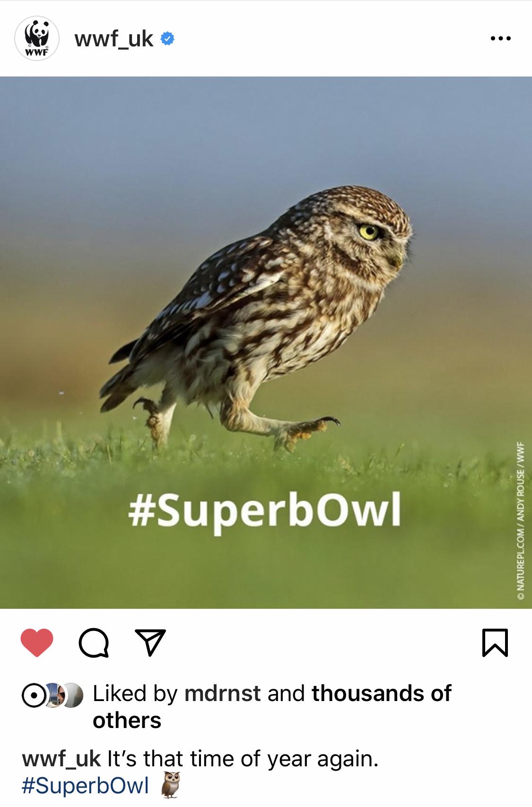Open the WWF panda profile picture
532x807 pixels.
pyautogui.click(x=37, y=38)
